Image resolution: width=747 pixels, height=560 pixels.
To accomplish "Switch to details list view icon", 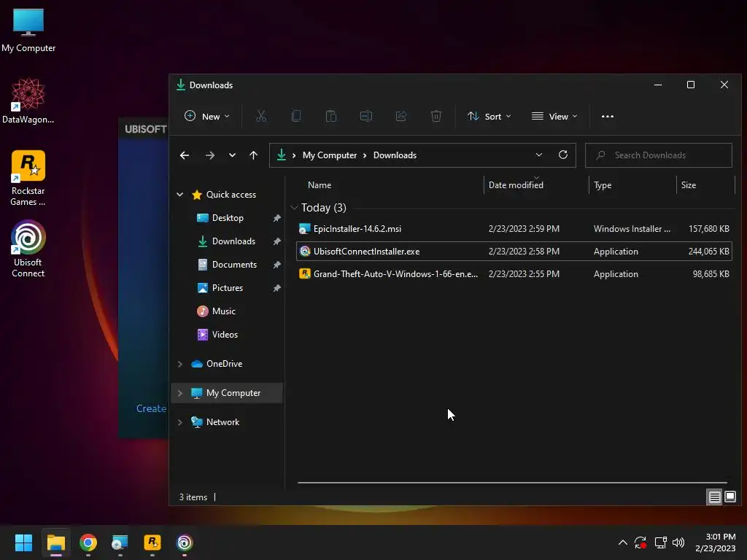I will 715,497.
